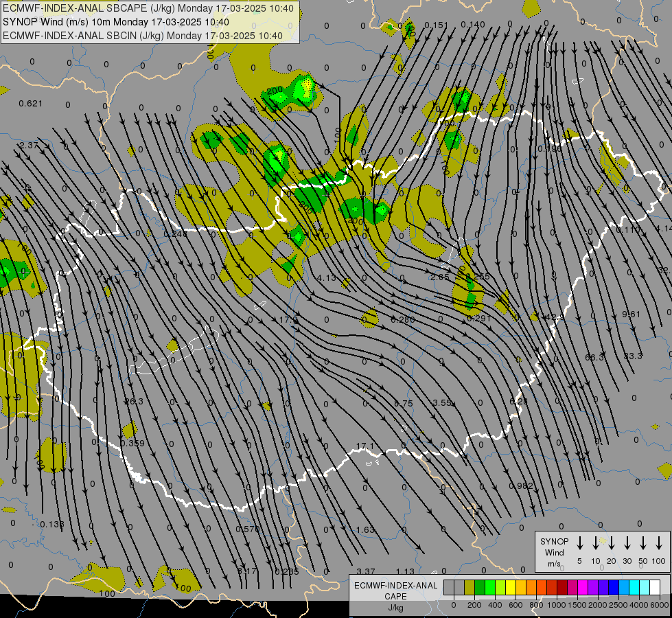Click the 33.3 value on the map
Image resolution: width=672 pixels, height=618 pixels.
(633, 356)
